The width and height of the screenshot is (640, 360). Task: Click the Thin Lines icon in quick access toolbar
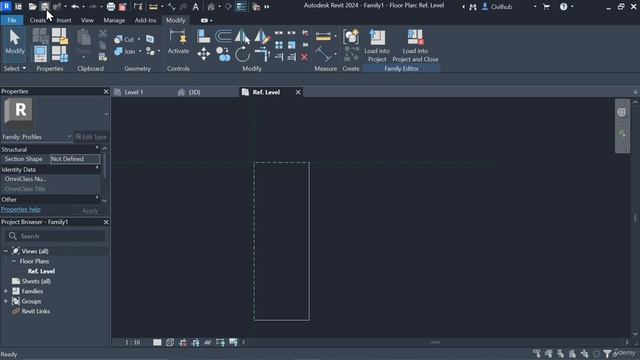pyautogui.click(x=241, y=7)
